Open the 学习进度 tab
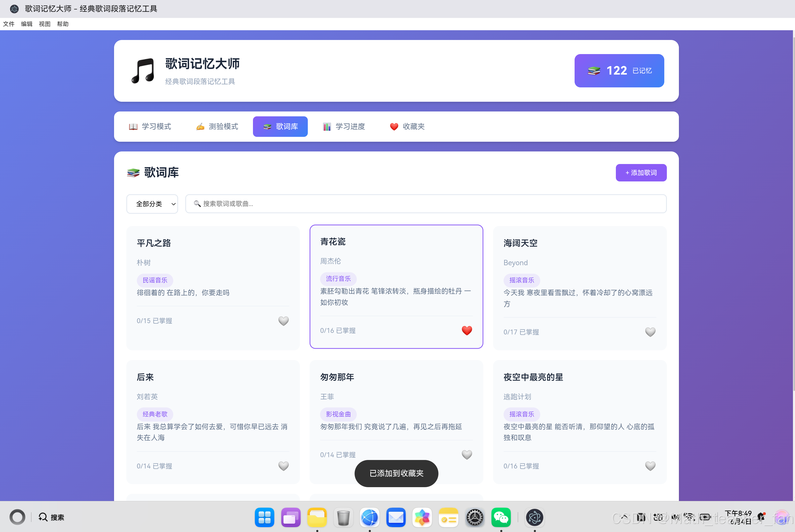The width and height of the screenshot is (795, 532). (344, 127)
